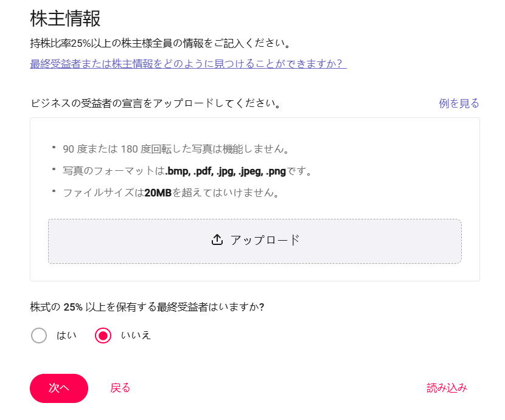
Task: Click the 持株比率25%以上 description text
Action: point(161,43)
